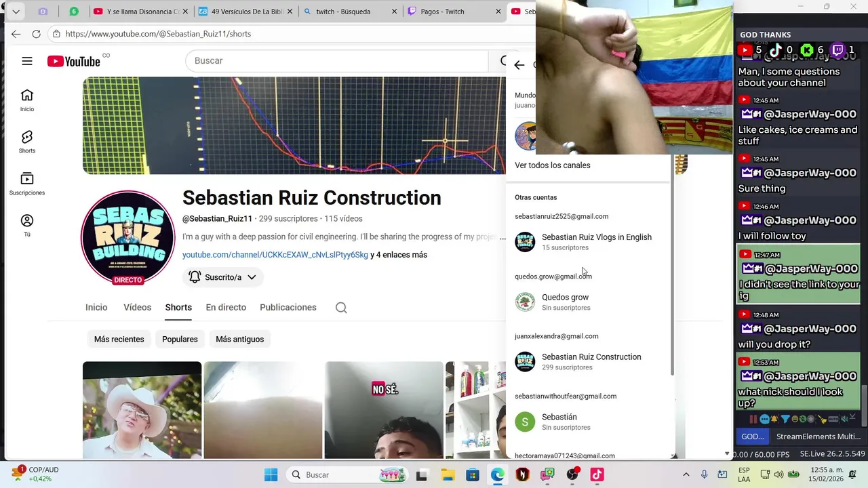868x488 pixels.
Task: Filter shorts by Populares
Action: 180,339
